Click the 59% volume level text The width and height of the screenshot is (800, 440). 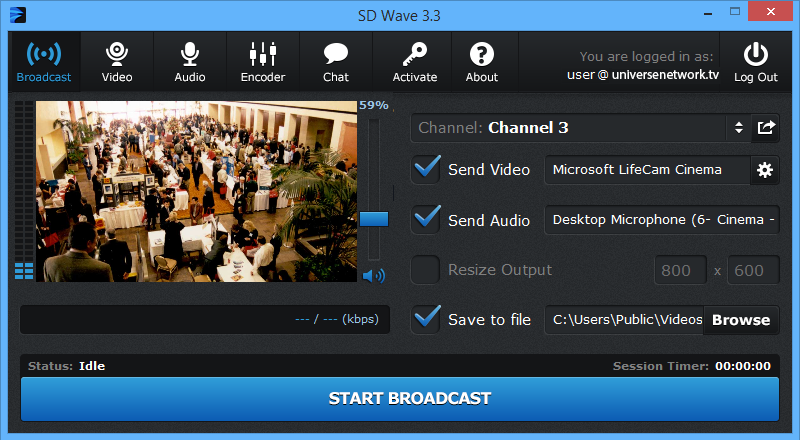tap(373, 105)
